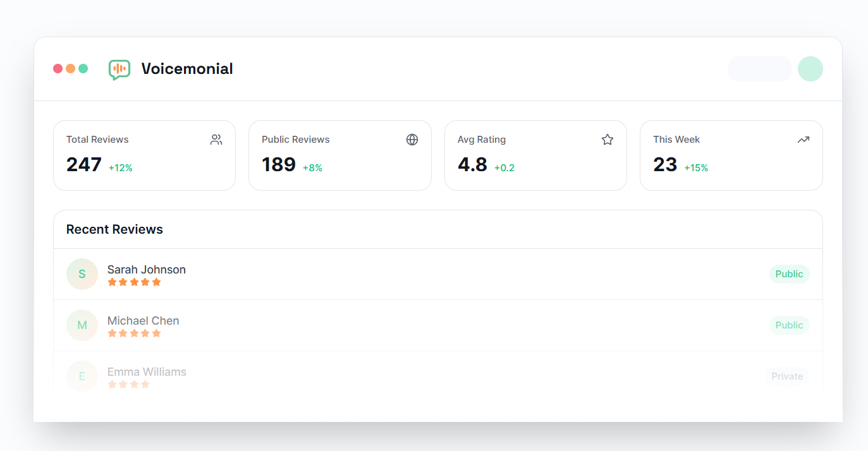Open Sarah Johnson's avatar
The height and width of the screenshot is (451, 868).
coord(82,274)
